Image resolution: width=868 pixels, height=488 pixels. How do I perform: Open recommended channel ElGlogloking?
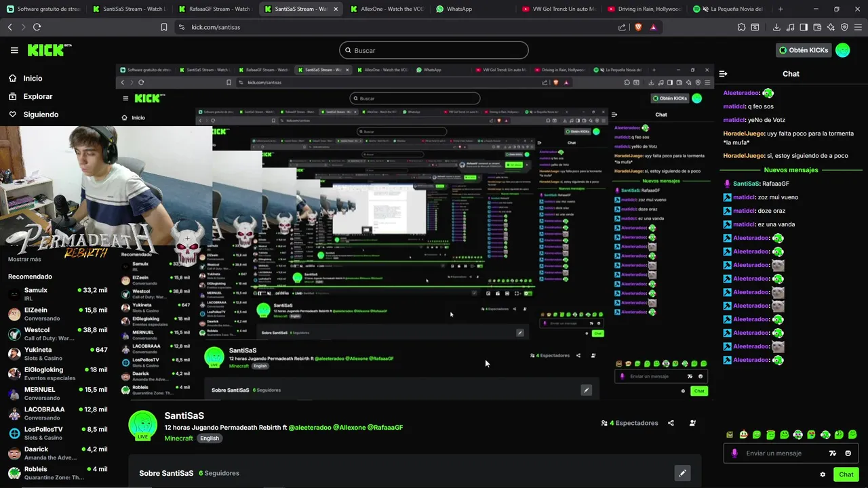coord(58,373)
